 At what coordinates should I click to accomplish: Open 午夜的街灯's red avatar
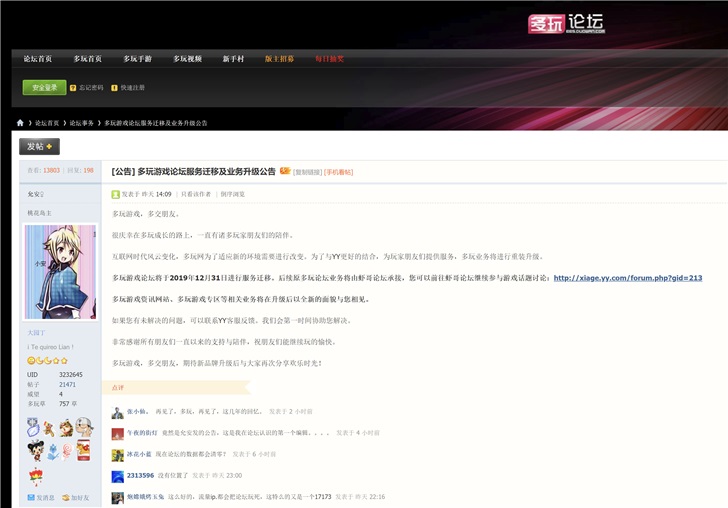pos(117,434)
